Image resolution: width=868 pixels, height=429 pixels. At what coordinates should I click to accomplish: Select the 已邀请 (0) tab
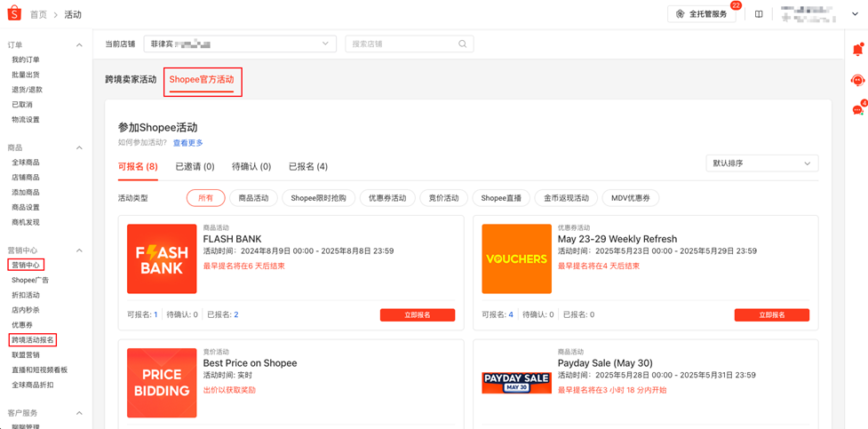(x=195, y=166)
